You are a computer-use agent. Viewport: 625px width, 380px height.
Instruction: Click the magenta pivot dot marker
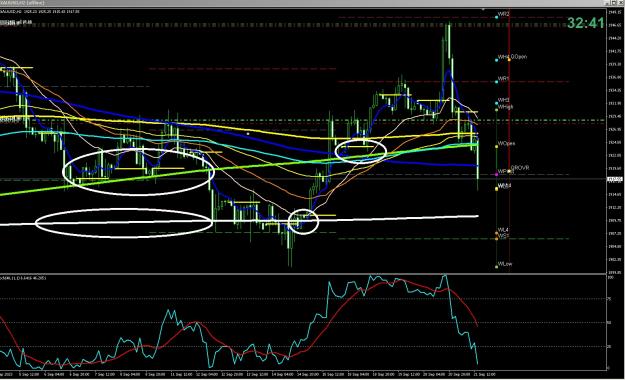(x=496, y=174)
